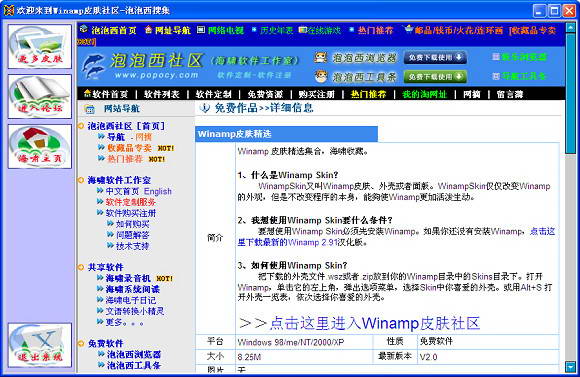This screenshot has width=580, height=377.
Task: Open the 软件购买注册 link
Action: tap(131, 213)
